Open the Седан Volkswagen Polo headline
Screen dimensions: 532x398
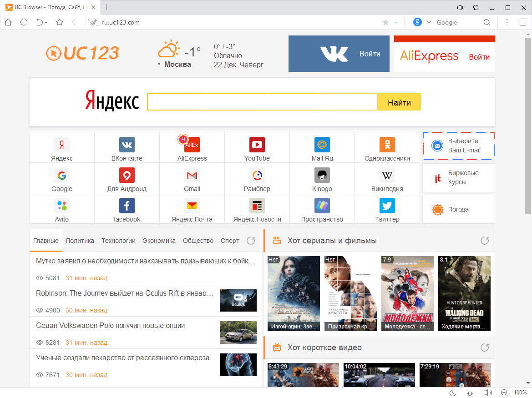click(x=111, y=326)
